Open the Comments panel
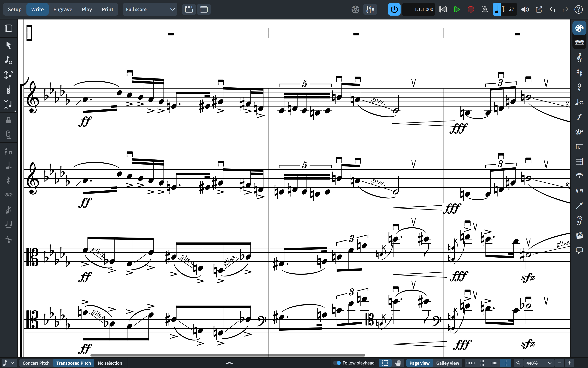This screenshot has width=588, height=368. tap(579, 250)
